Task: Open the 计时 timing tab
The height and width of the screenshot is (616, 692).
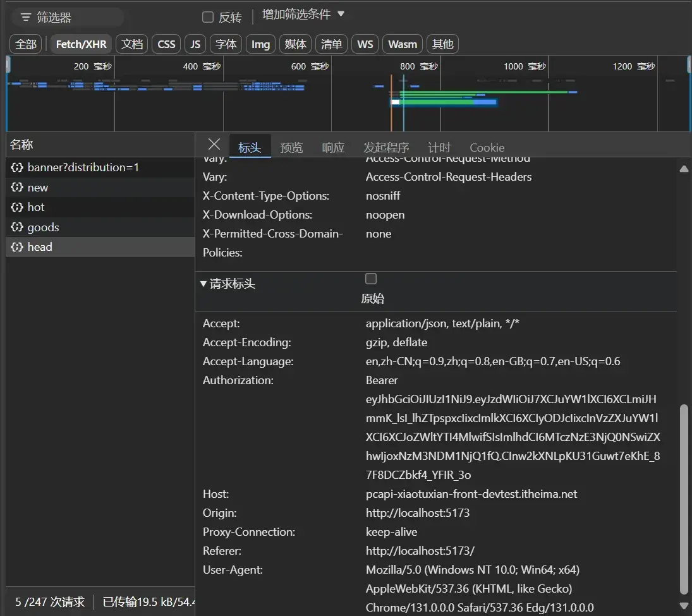Action: click(439, 147)
